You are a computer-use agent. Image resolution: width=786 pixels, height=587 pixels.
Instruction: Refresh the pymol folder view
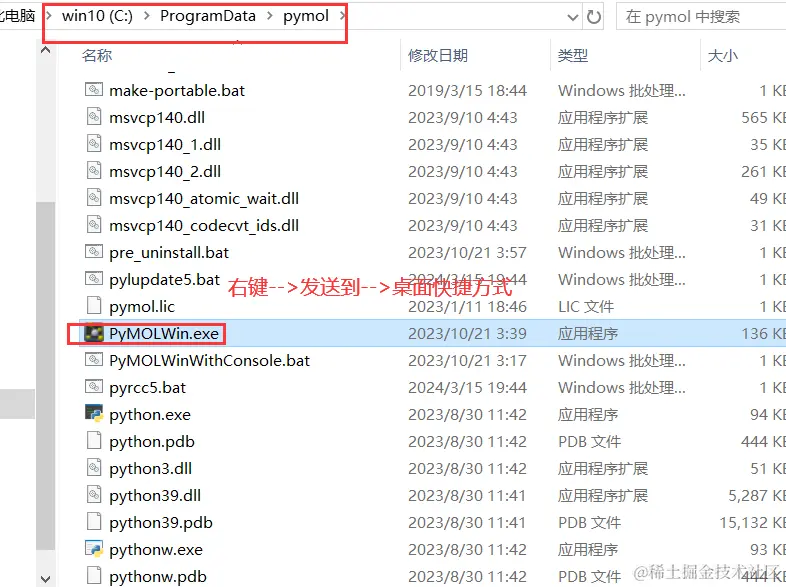click(594, 17)
